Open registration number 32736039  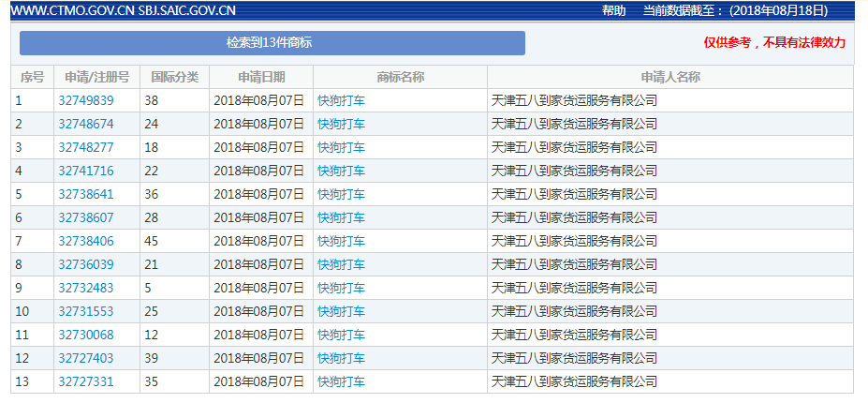coord(86,265)
